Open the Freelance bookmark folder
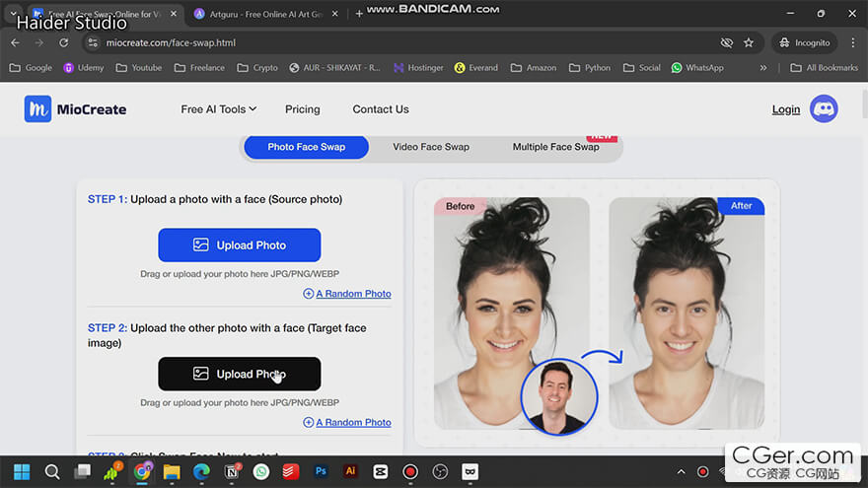The height and width of the screenshot is (488, 868). point(199,67)
